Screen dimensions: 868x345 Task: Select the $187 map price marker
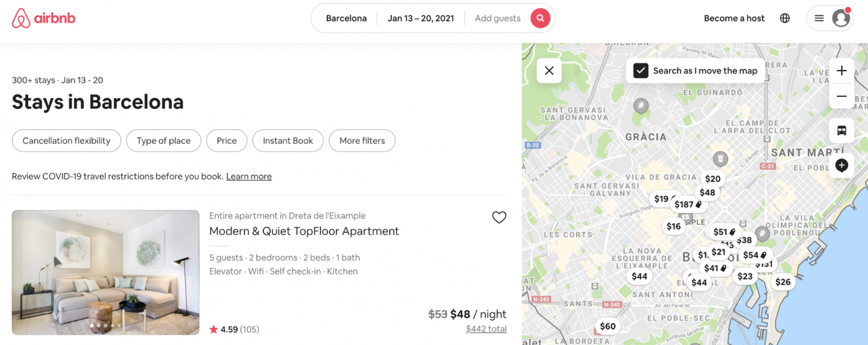click(x=687, y=205)
